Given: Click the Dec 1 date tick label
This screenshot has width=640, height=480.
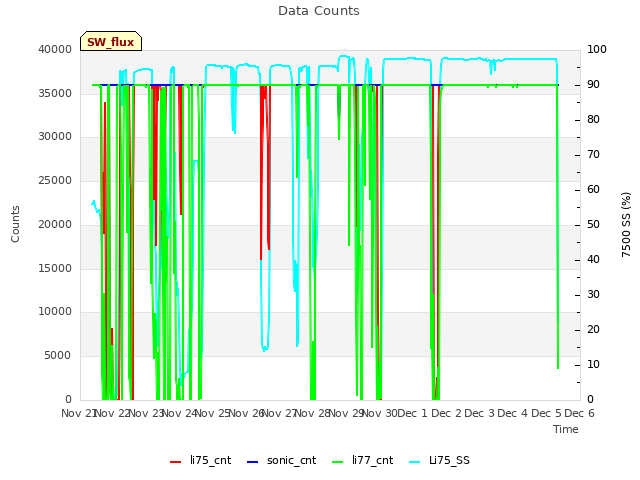Looking at the screenshot, I should pos(412,413).
